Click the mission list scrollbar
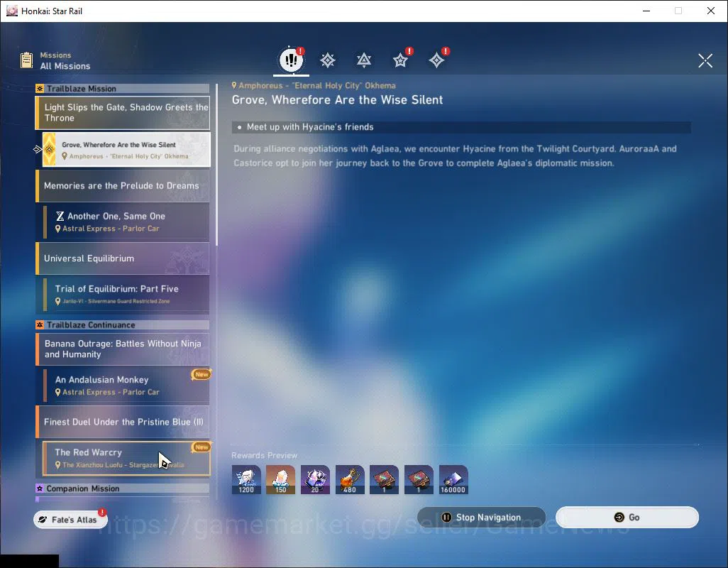Image resolution: width=728 pixels, height=568 pixels. click(216, 165)
